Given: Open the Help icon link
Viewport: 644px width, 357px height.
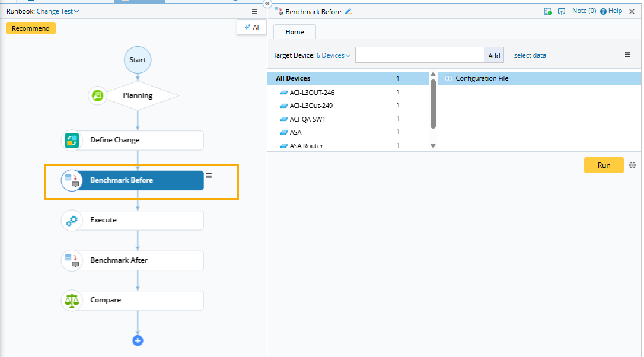Looking at the screenshot, I should [x=603, y=11].
